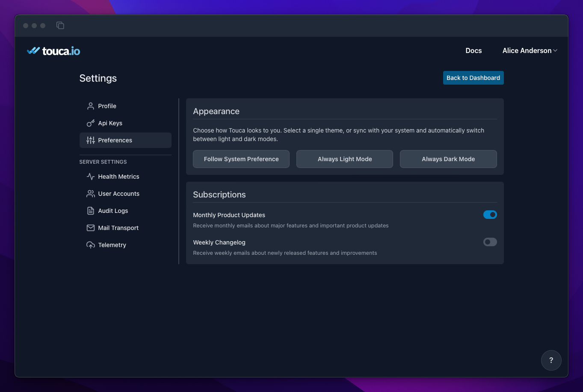Click the Api Keys key icon
The height and width of the screenshot is (392, 583).
pos(91,123)
